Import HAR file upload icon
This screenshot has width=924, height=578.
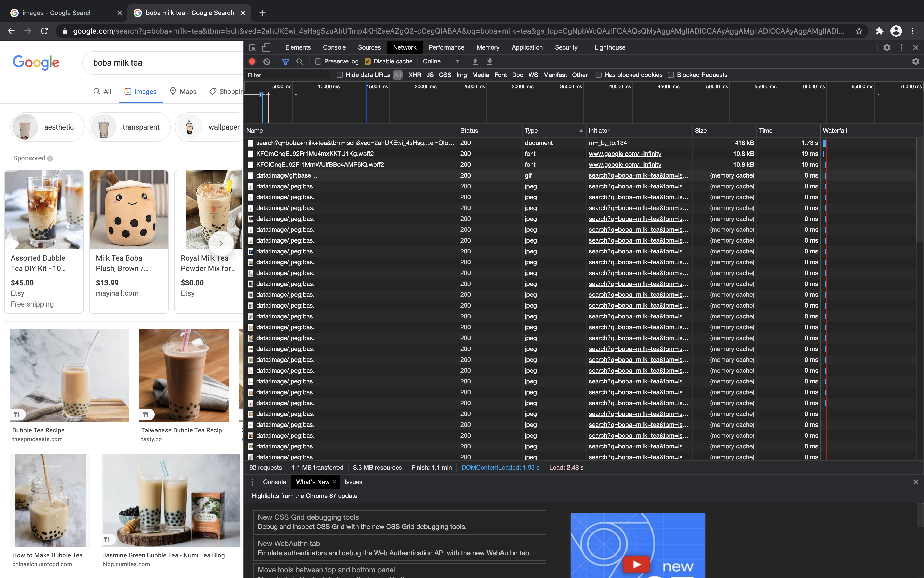[475, 61]
